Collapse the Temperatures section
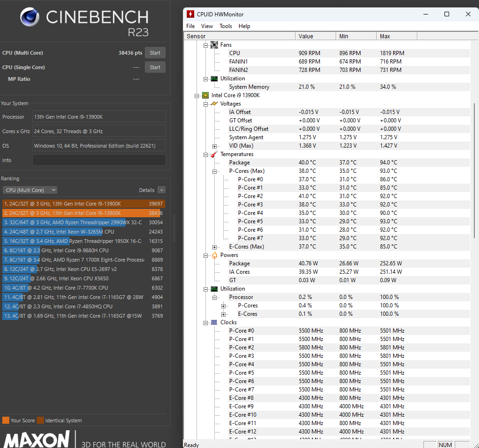Screen dimensions: 479x448 [x=205, y=155]
